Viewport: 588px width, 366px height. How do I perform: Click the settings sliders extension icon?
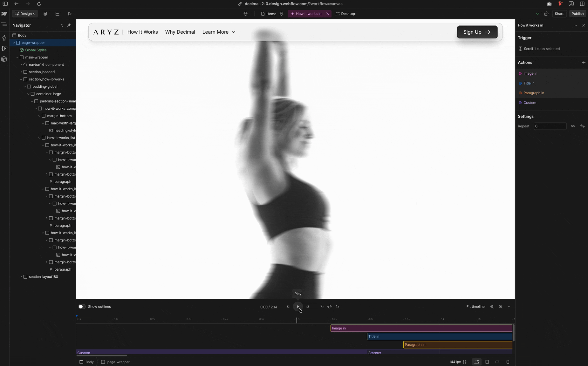pos(571,4)
